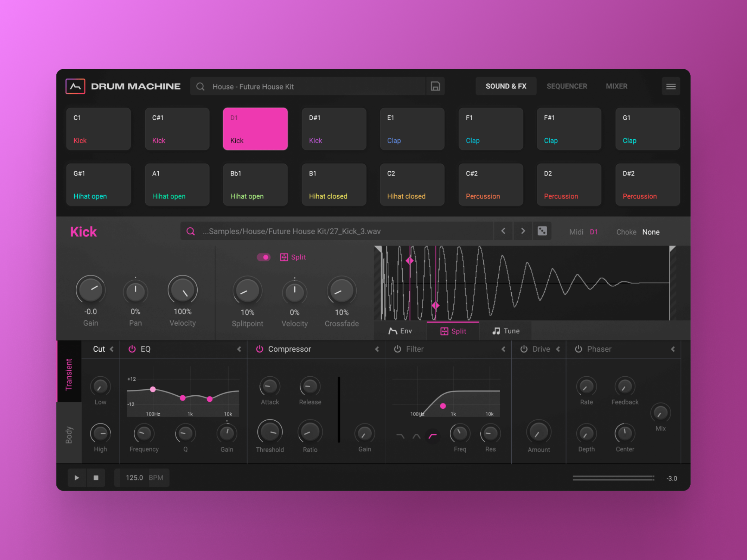This screenshot has width=747, height=560.
Task: Select the G#1 Hihat open pad
Action: tap(99, 184)
